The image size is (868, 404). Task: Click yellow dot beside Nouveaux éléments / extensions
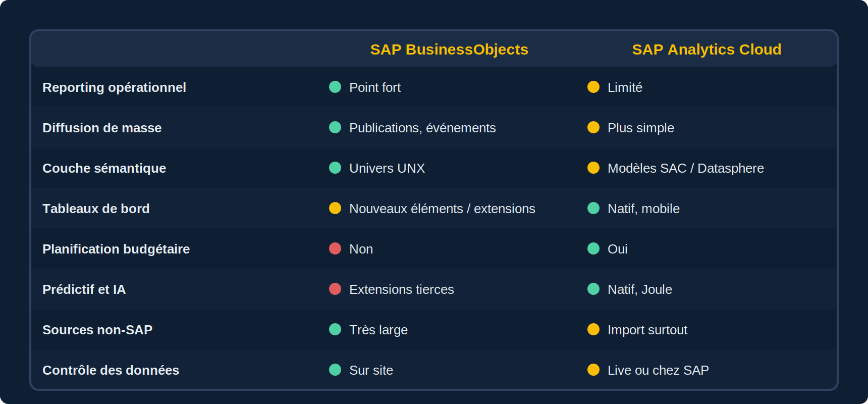(x=335, y=208)
